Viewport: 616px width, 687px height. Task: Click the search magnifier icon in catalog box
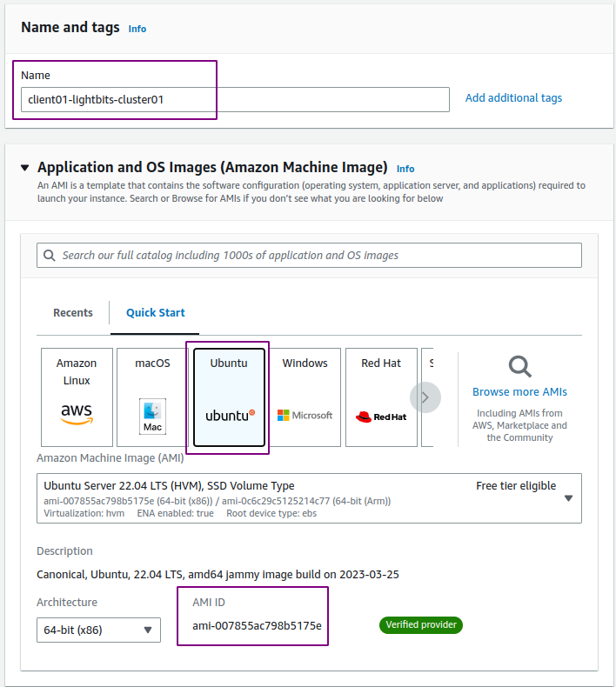point(50,256)
